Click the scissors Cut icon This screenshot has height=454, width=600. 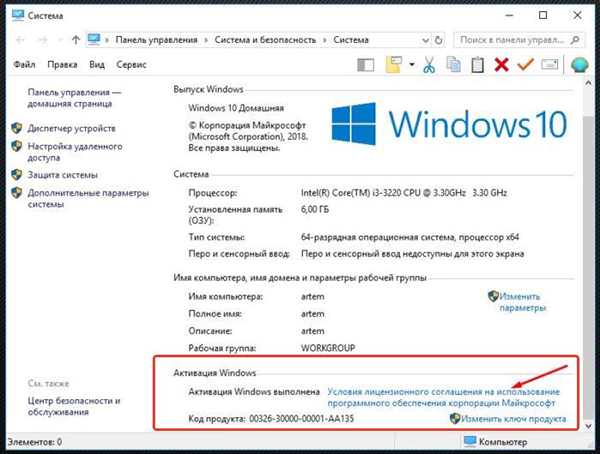point(429,64)
